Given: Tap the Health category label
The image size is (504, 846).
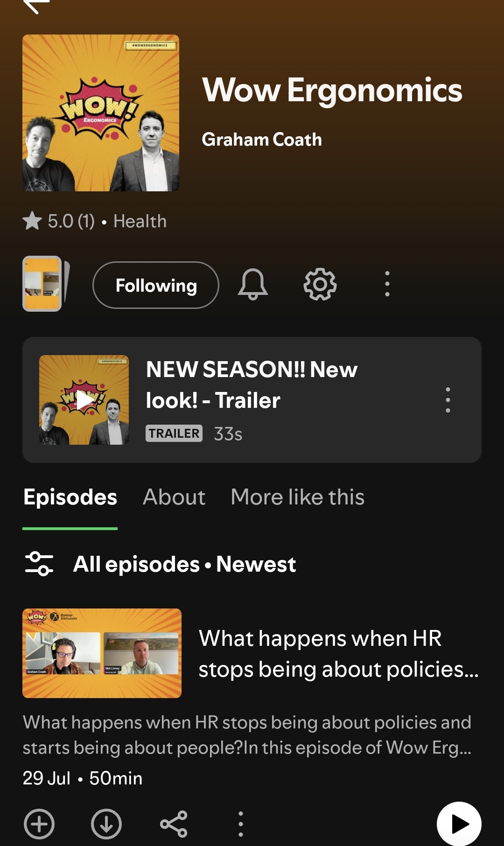Looking at the screenshot, I should coord(140,221).
